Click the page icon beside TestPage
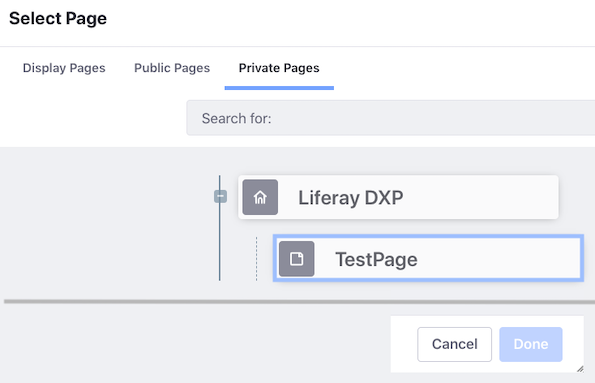 [296, 259]
